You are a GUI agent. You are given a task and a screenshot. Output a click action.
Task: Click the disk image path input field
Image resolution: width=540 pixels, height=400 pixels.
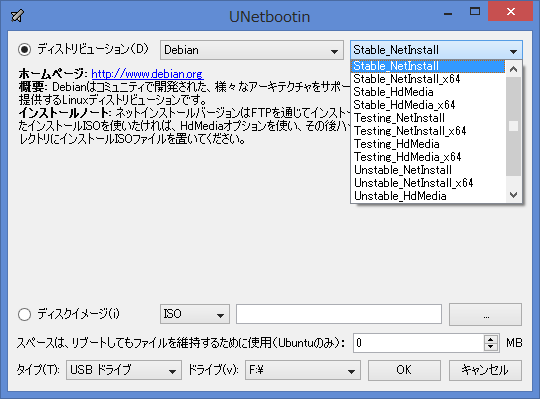339,314
